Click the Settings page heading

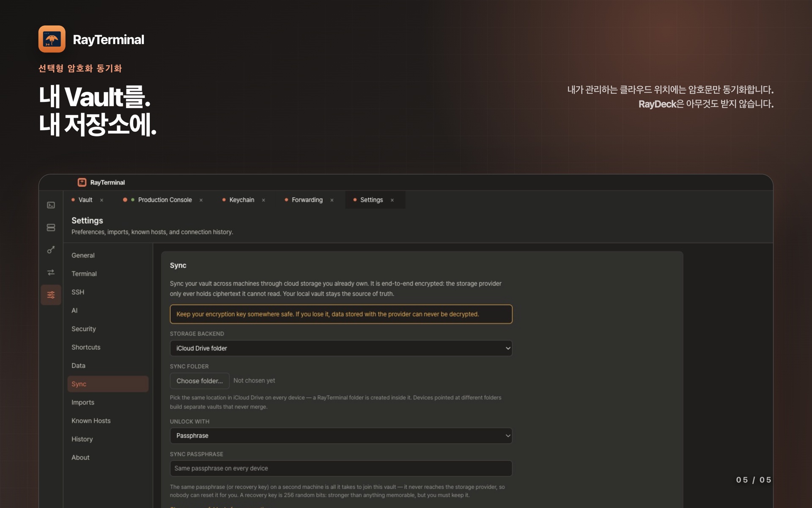click(x=87, y=221)
